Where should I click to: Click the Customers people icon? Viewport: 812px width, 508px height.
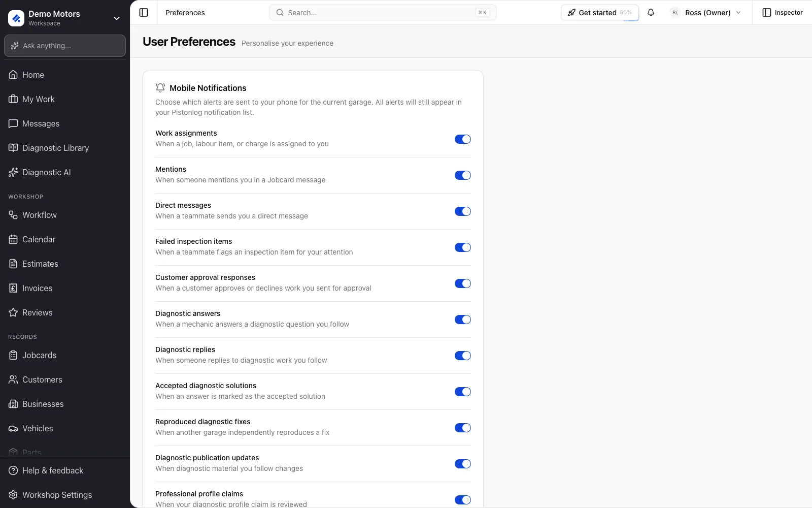(x=13, y=379)
